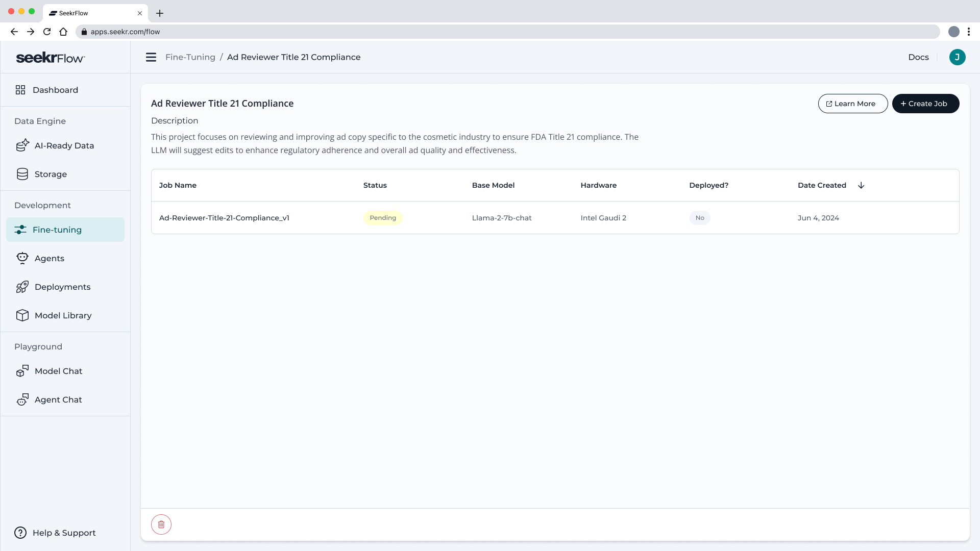The image size is (980, 551).
Task: Select the SeekrFlow browser tab
Action: pos(95,13)
